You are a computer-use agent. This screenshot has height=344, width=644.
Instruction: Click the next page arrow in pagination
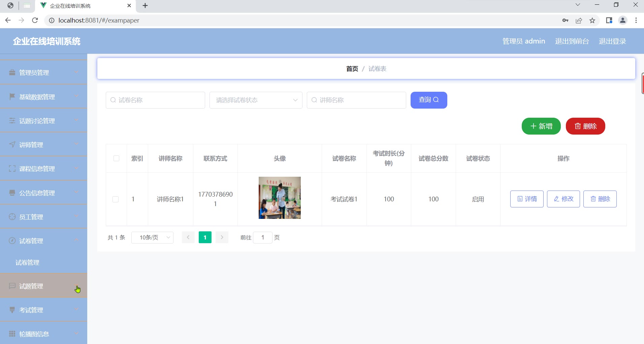tap(222, 237)
